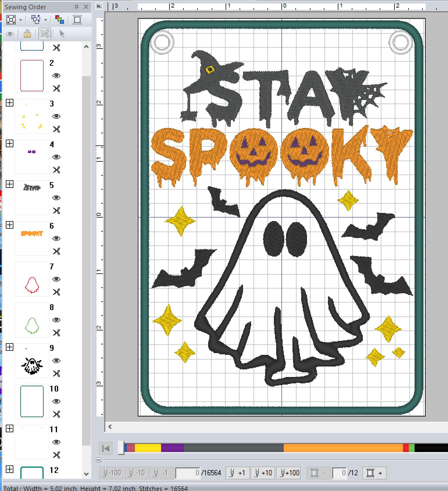The image size is (448, 491).
Task: Hide sewing step 2 with eye icon
Action: point(56,76)
